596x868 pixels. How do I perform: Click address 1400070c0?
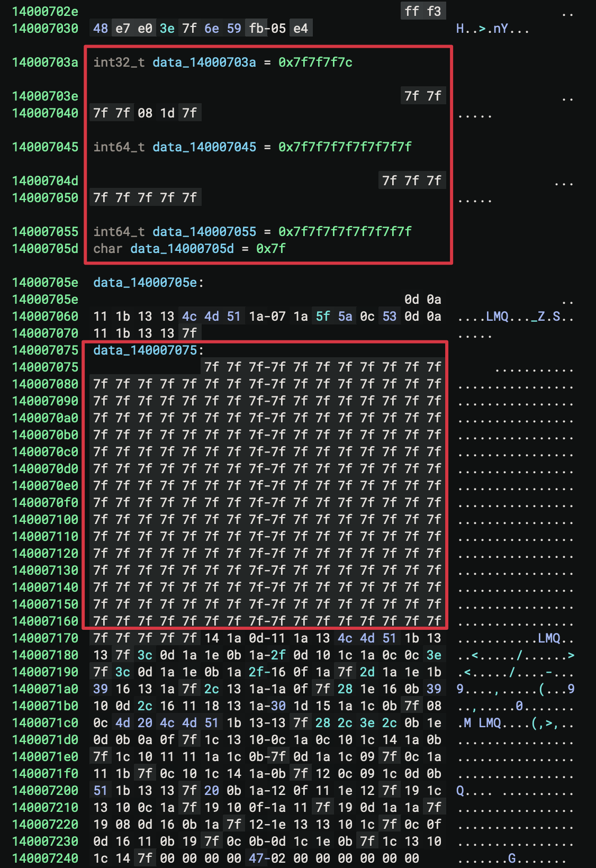pos(45,451)
